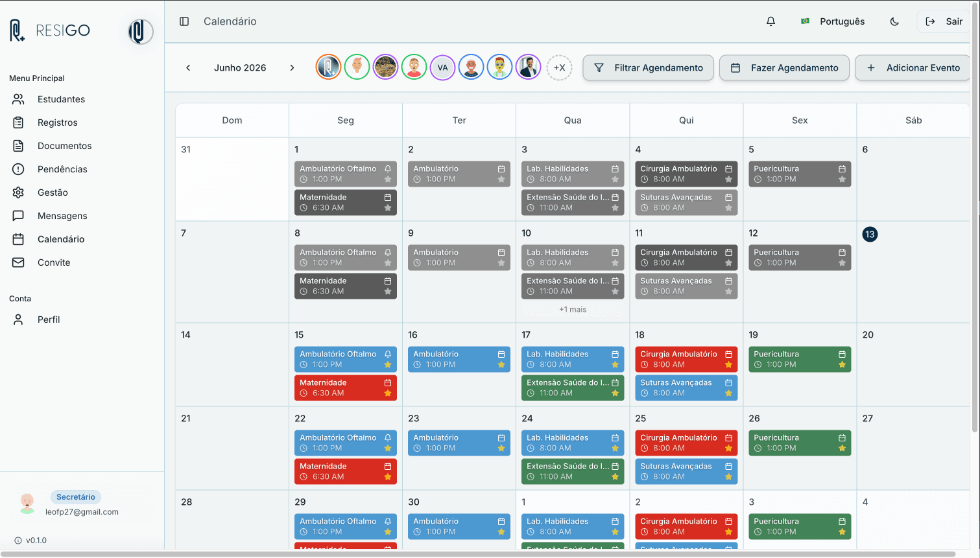Toggle star on Maternidade June 15 event

coord(388,393)
